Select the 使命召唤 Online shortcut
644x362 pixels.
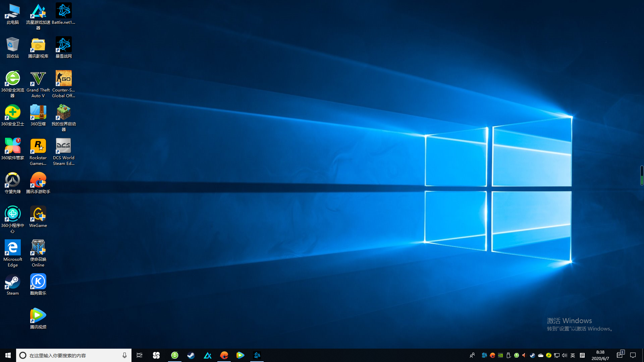[38, 254]
